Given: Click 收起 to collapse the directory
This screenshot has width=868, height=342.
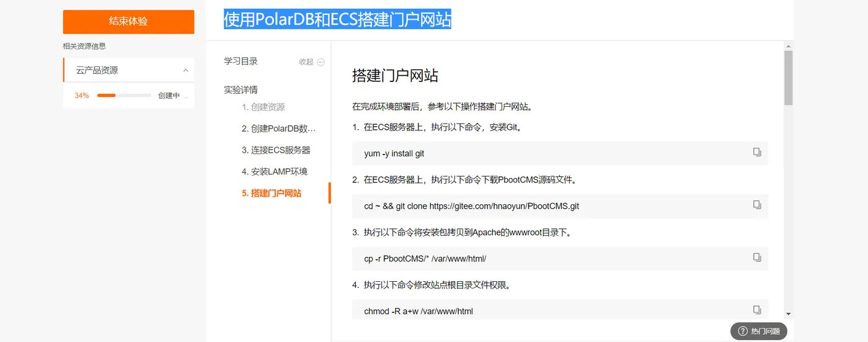Looking at the screenshot, I should click(306, 62).
